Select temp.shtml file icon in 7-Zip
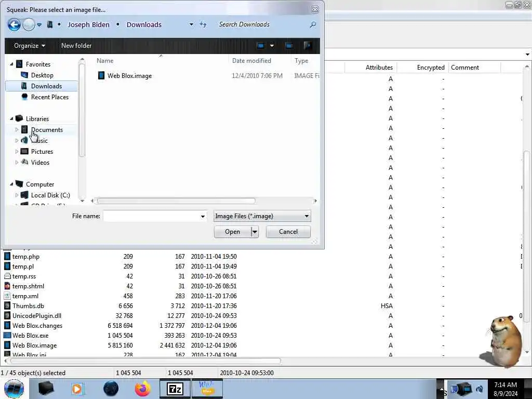 7,286
